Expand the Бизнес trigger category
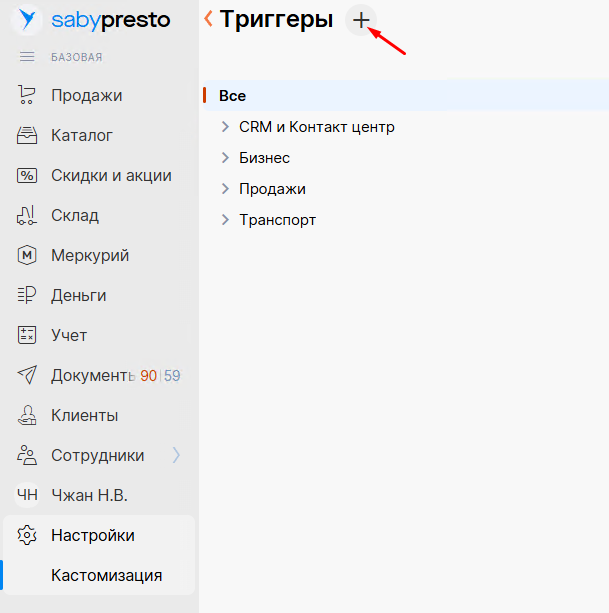 pos(225,158)
